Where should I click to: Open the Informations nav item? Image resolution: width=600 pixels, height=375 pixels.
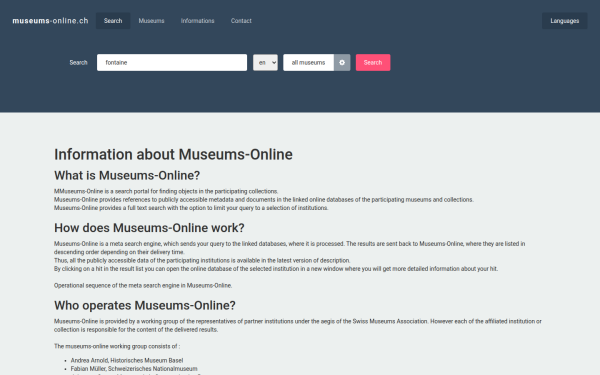(x=197, y=21)
